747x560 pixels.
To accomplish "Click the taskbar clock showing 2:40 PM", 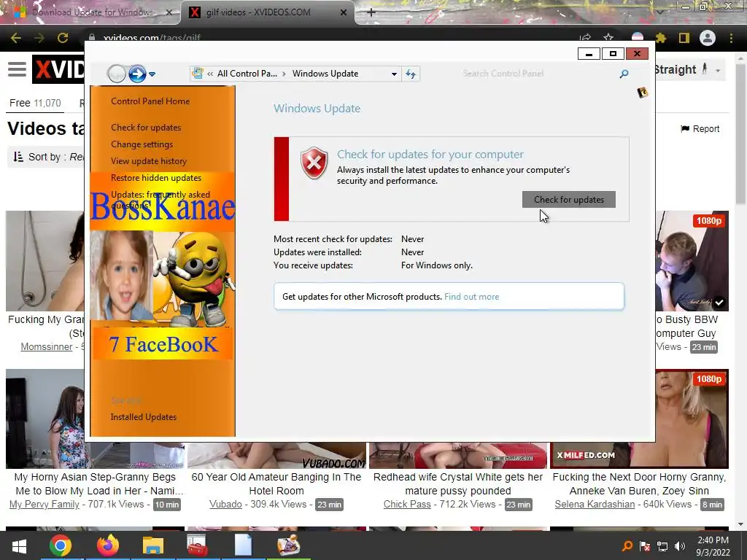I will [x=713, y=546].
